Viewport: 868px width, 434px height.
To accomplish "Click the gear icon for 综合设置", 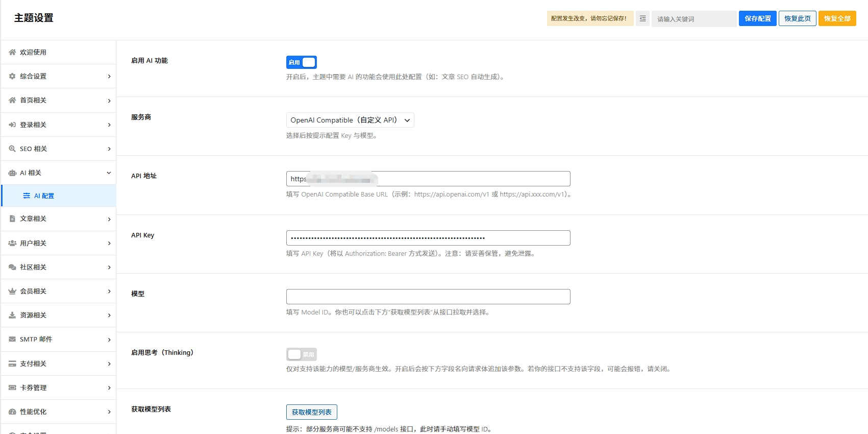I will [x=12, y=76].
